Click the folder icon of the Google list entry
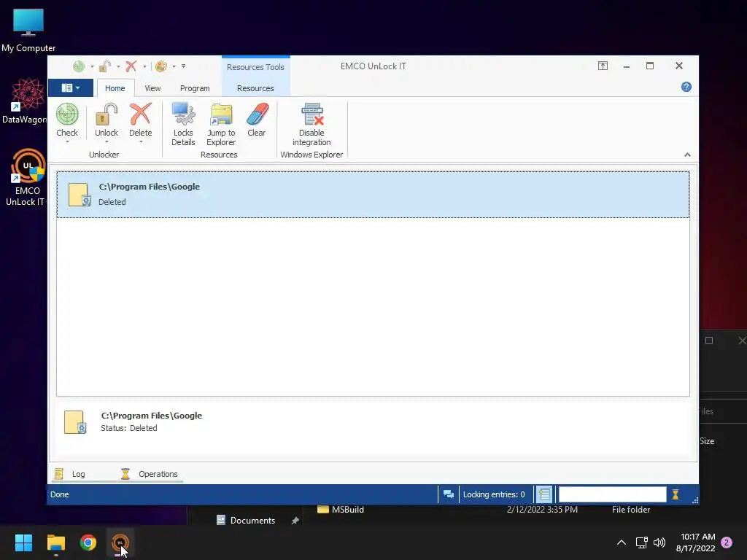This screenshot has width=747, height=560. point(79,194)
